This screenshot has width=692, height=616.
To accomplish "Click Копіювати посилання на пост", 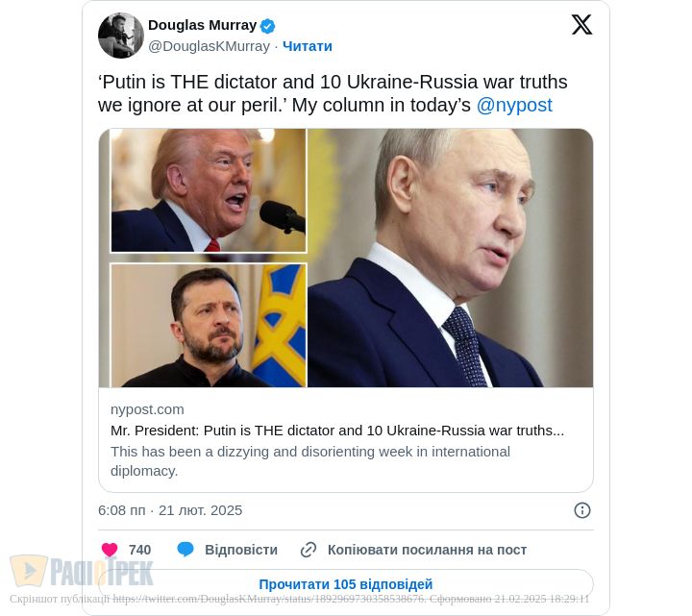I will 427,550.
